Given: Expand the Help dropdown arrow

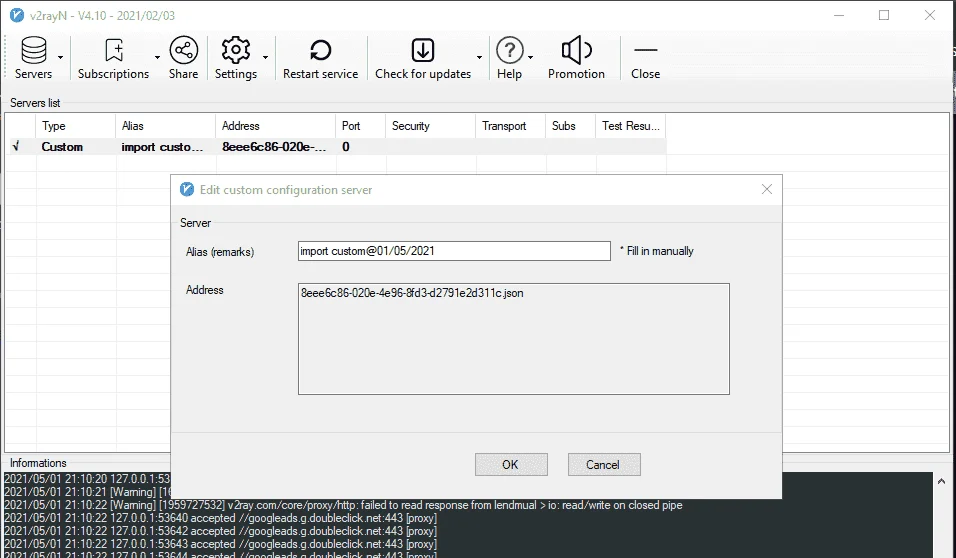Looking at the screenshot, I should click(x=530, y=57).
